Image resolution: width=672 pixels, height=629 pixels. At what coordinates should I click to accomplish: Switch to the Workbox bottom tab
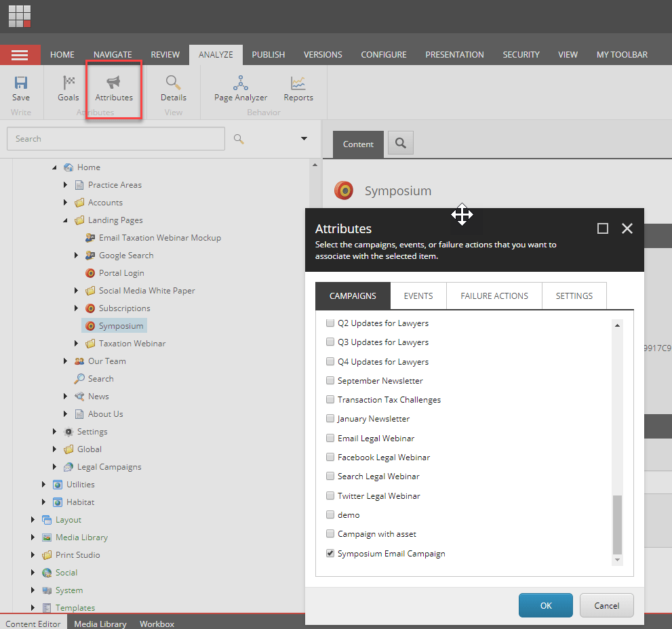[x=157, y=624]
